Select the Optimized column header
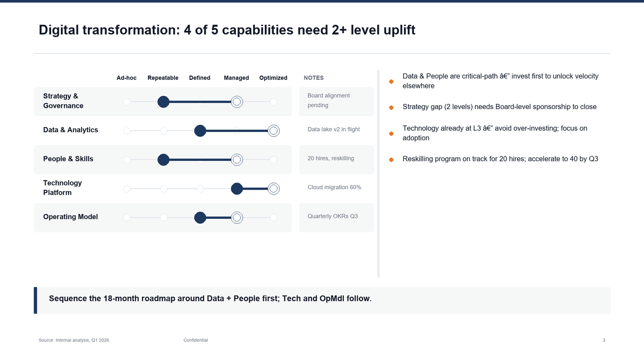This screenshot has width=644, height=362. [273, 78]
